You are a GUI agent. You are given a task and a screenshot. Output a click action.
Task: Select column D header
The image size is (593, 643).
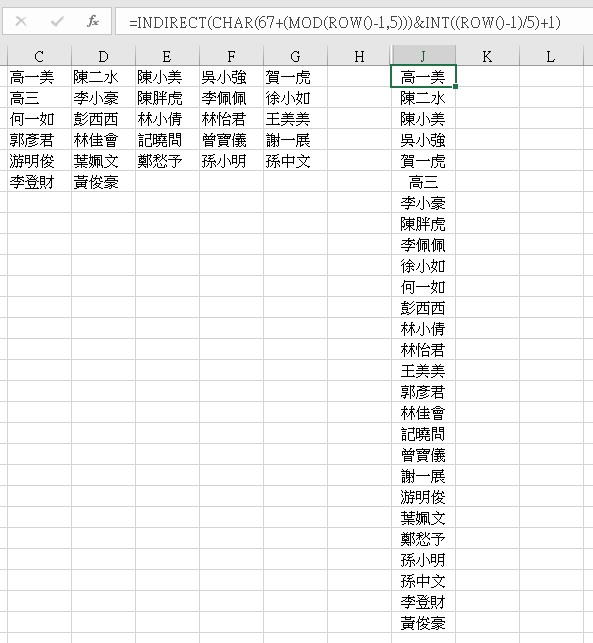[103, 56]
